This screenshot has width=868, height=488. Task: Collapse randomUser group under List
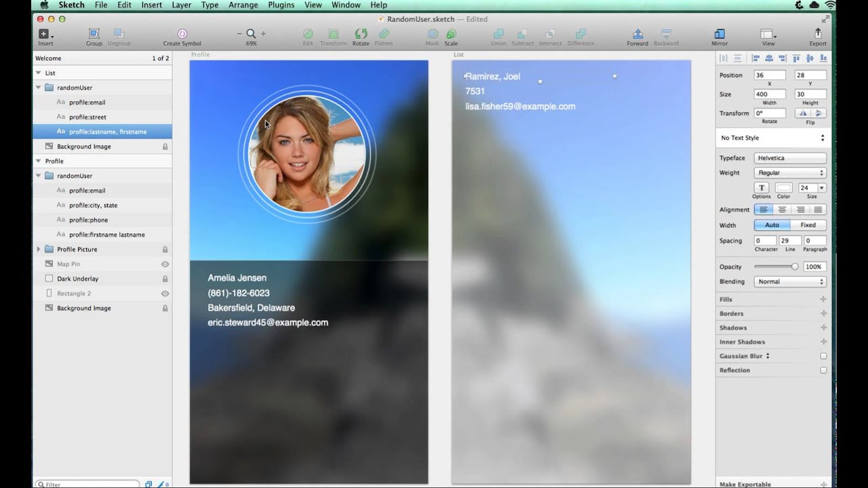pos(39,87)
